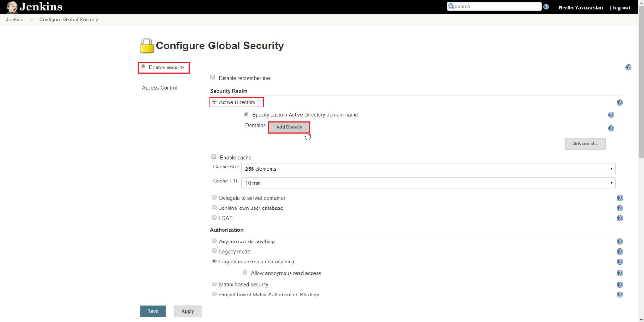Select Matrix-based security
Image resolution: width=644 pixels, height=322 pixels.
(x=214, y=284)
